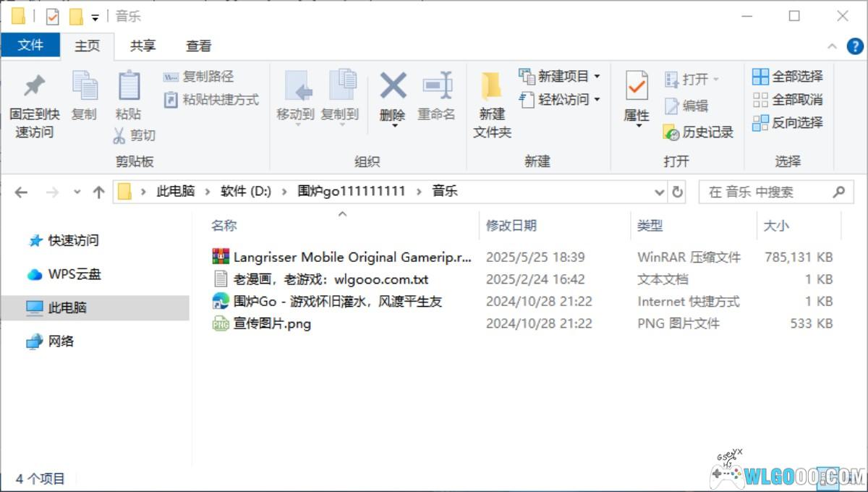Click the Paste clipboard icon

[128, 86]
